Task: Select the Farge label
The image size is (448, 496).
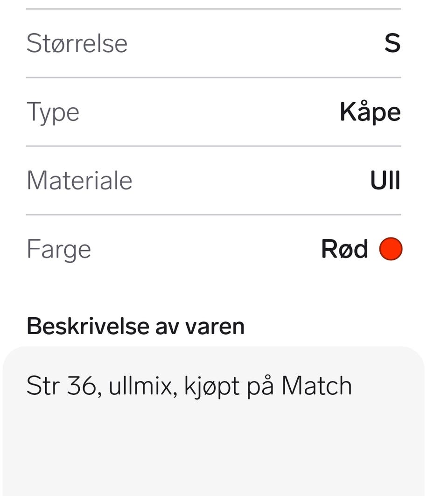Action: point(59,249)
